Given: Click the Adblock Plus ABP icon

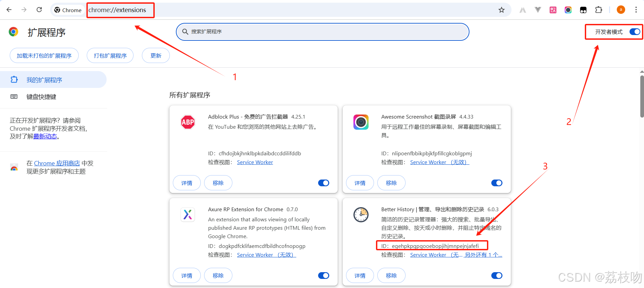Looking at the screenshot, I should [188, 122].
